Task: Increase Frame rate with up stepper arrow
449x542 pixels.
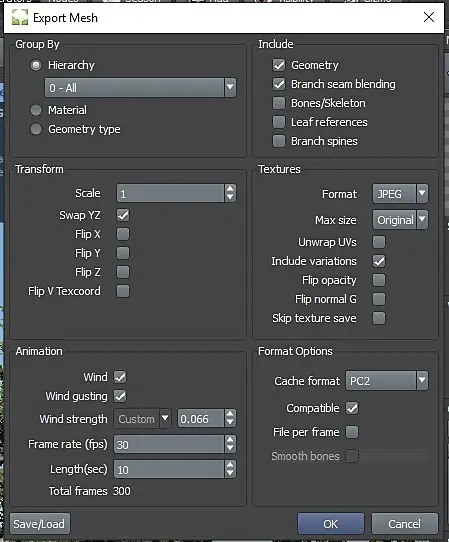Action: click(x=230, y=439)
